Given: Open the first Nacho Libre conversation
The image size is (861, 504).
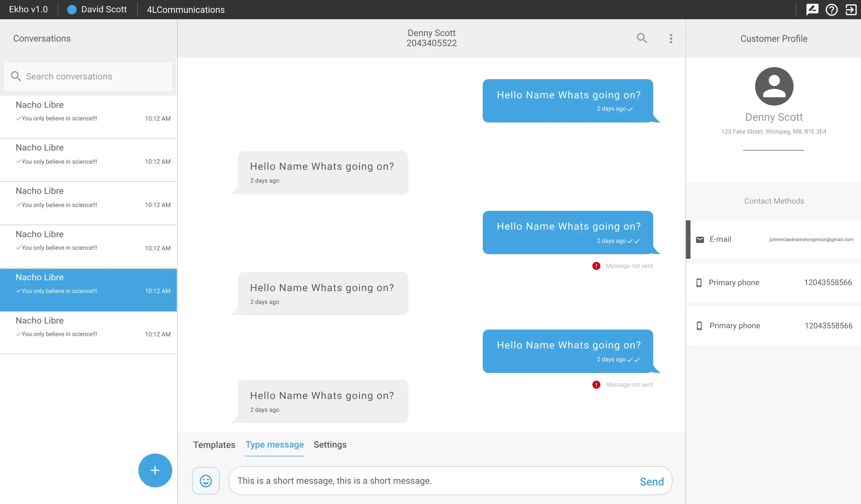Looking at the screenshot, I should point(88,117).
